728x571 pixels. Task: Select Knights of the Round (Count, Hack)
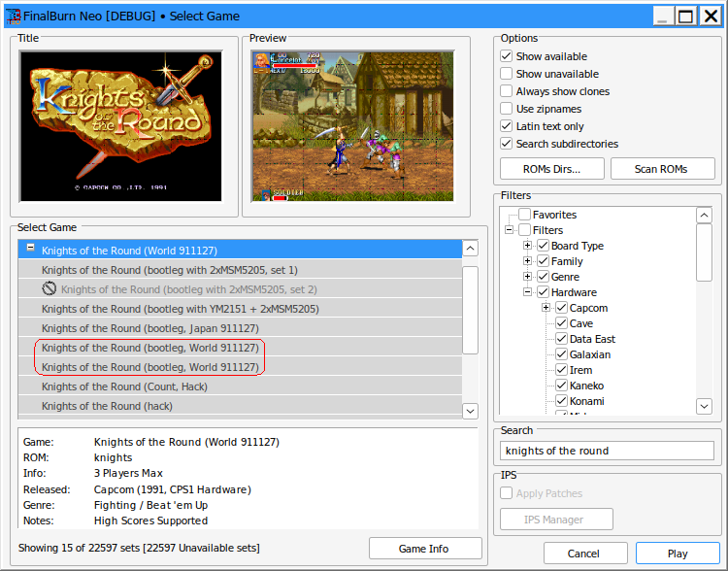240,386
